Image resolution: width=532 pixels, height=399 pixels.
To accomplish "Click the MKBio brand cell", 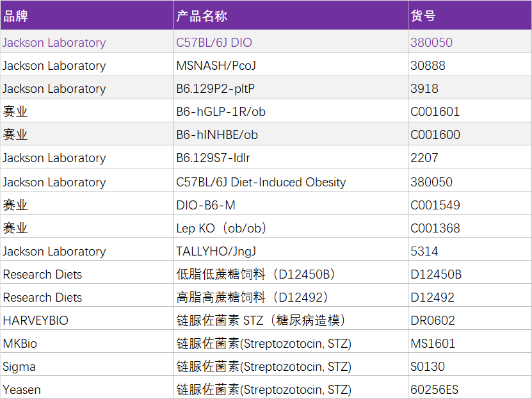I will pyautogui.click(x=87, y=341).
